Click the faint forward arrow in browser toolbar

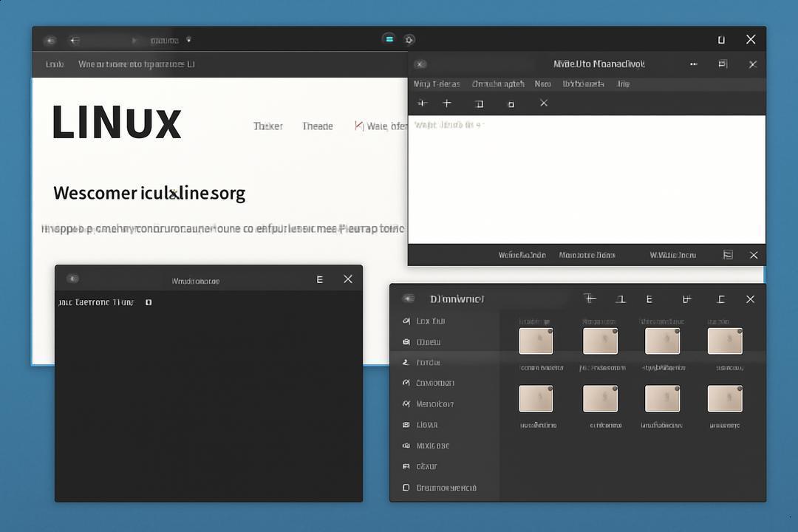tap(134, 40)
